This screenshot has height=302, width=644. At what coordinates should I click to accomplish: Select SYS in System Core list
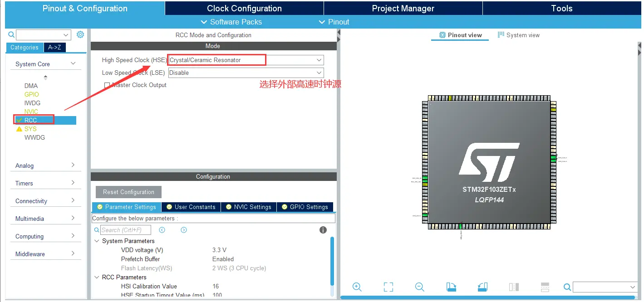tap(30, 129)
